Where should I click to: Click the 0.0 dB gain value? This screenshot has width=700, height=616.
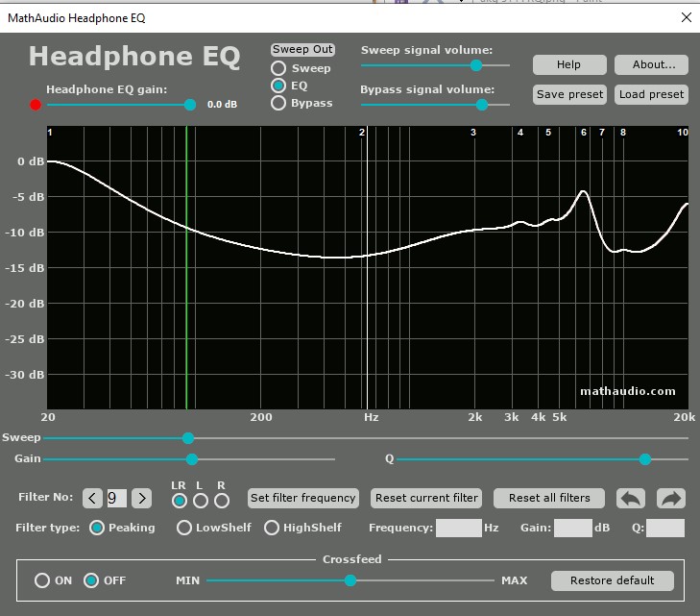coord(222,105)
